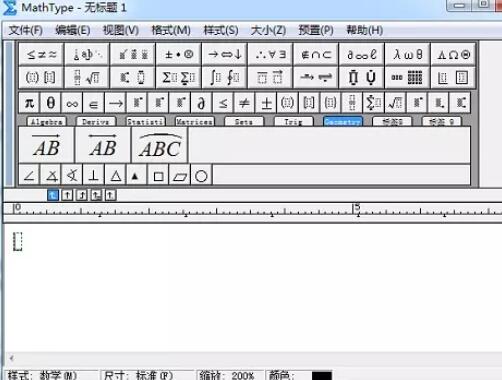Open the embellishments palette
502x380 pixels.
(133, 54)
